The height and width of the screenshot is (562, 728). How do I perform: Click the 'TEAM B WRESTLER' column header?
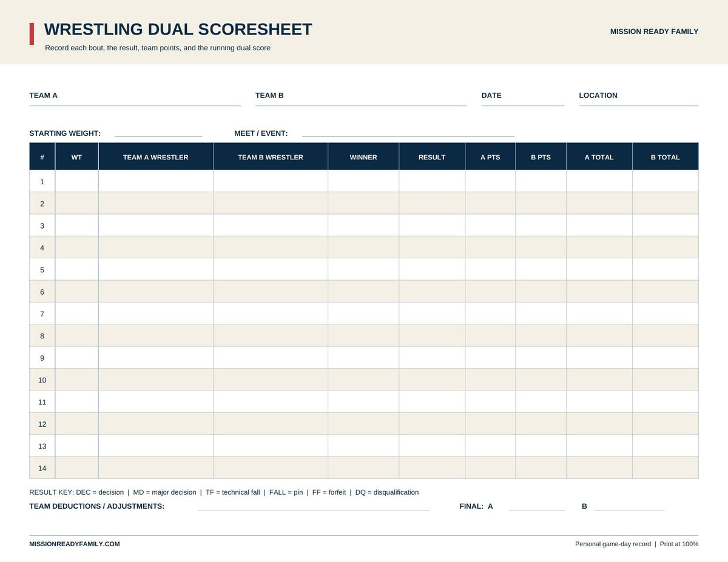[271, 157]
